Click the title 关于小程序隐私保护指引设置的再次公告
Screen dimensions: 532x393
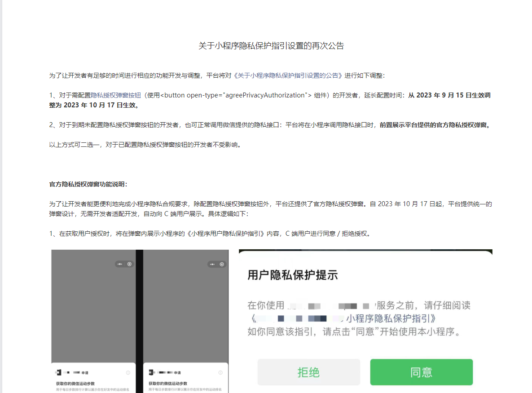click(271, 46)
